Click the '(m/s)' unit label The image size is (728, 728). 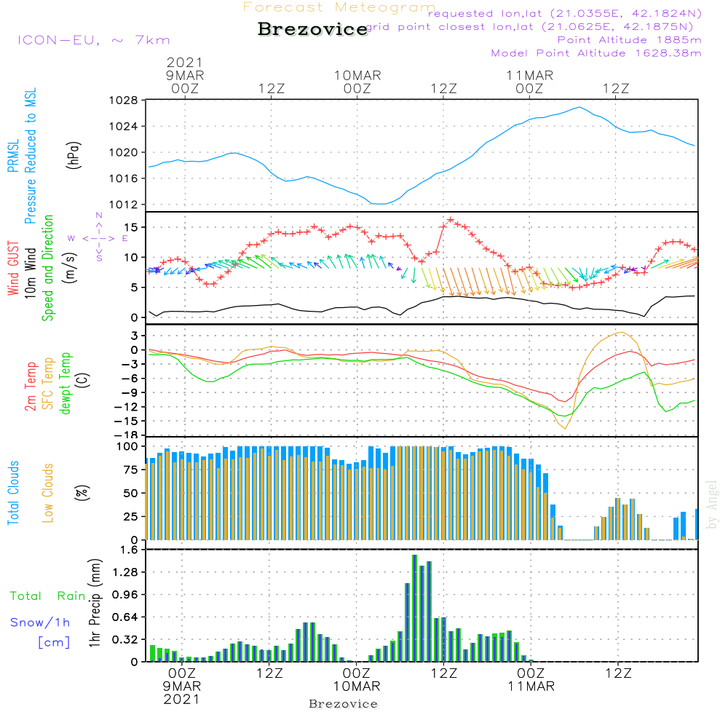[70, 269]
